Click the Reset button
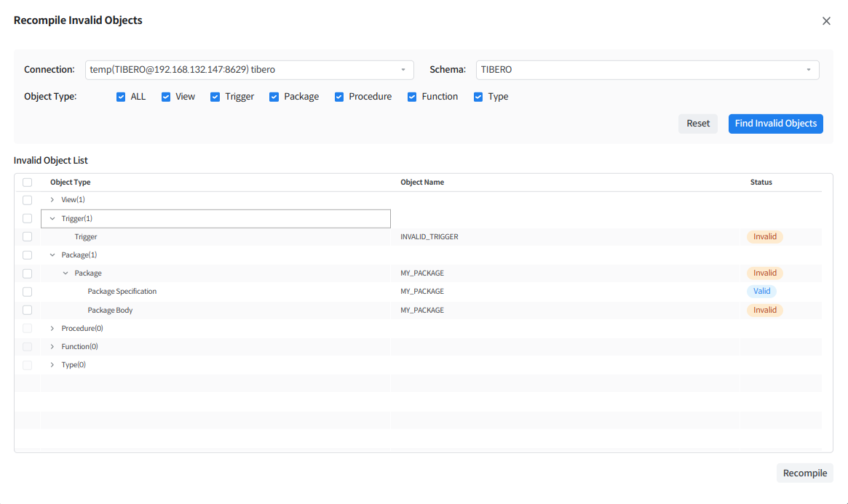This screenshot has width=848, height=504. [697, 124]
